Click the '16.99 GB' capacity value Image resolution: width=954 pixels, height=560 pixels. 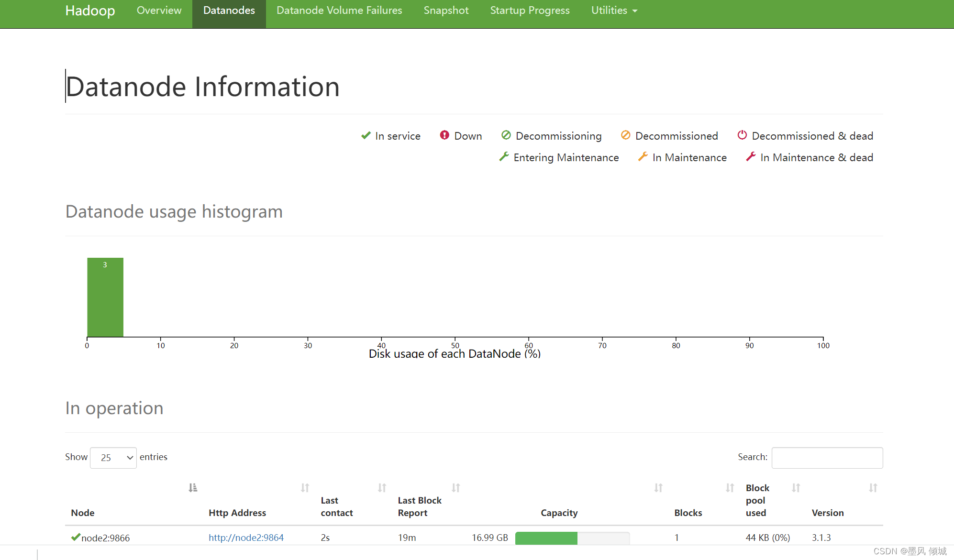point(490,538)
